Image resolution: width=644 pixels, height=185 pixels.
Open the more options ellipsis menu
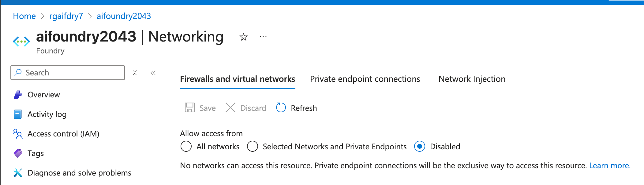click(263, 37)
